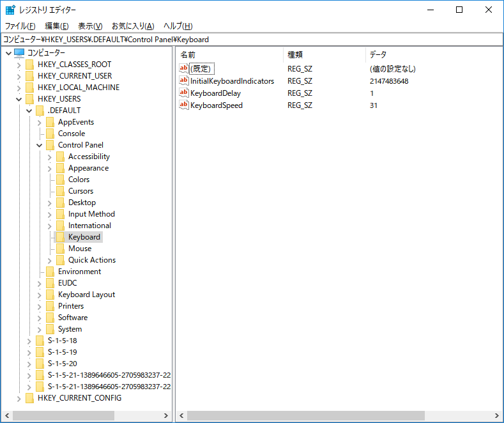Click the string value icon next to KeyboardSpeed
This screenshot has height=423, width=504.
click(x=183, y=105)
